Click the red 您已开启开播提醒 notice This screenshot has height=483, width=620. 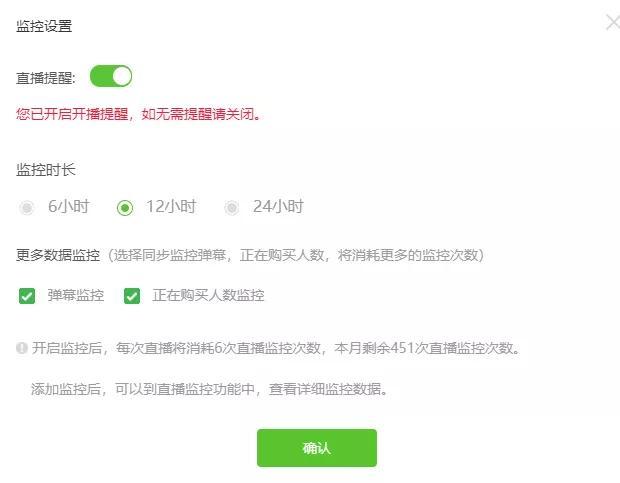tap(138, 114)
